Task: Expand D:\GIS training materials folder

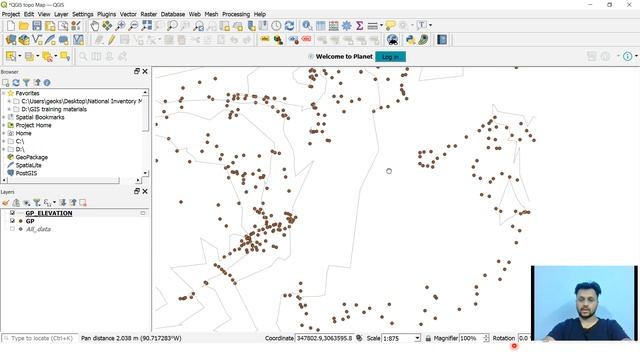Action: pyautogui.click(x=9, y=109)
